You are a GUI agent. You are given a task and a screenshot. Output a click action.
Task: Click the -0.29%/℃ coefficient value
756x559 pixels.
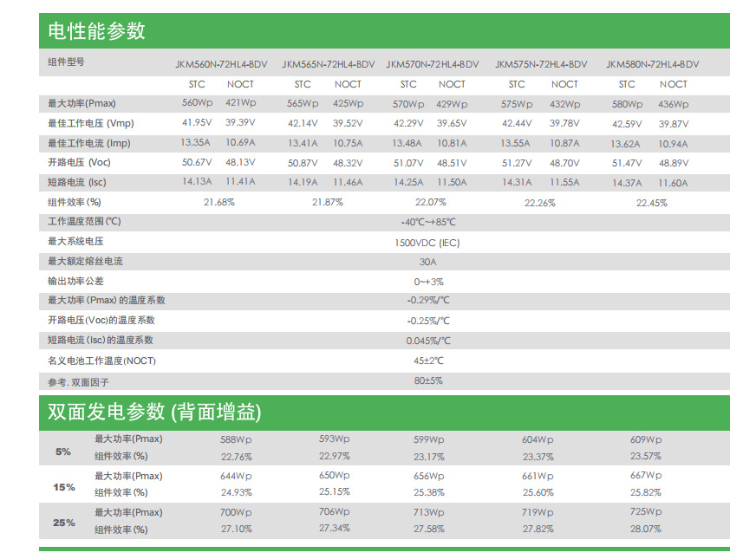[428, 300]
